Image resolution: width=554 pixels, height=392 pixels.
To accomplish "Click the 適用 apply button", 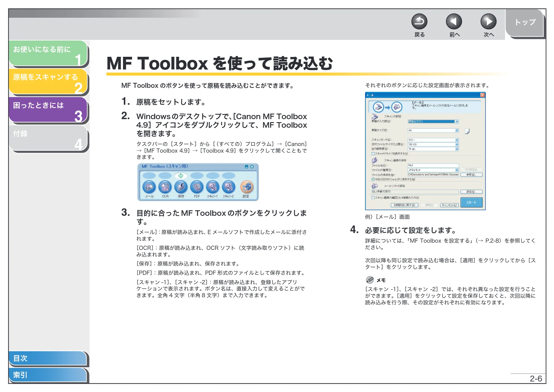I will (429, 205).
